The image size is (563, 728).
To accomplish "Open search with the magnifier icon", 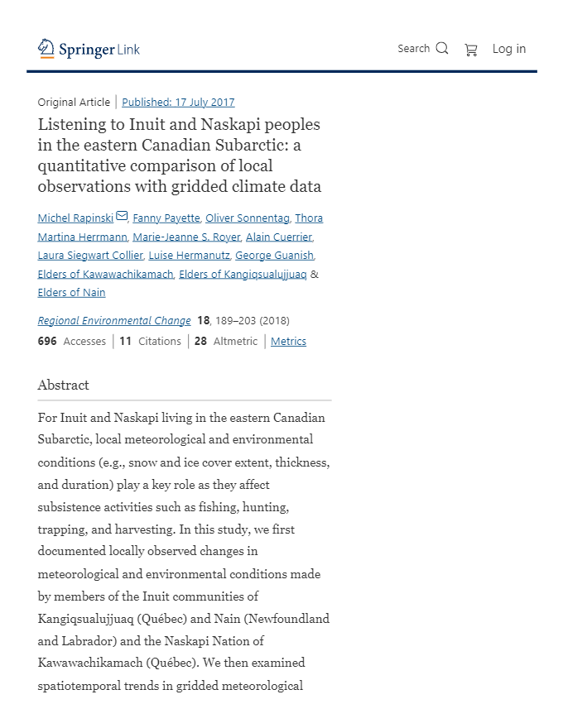I will pos(442,49).
